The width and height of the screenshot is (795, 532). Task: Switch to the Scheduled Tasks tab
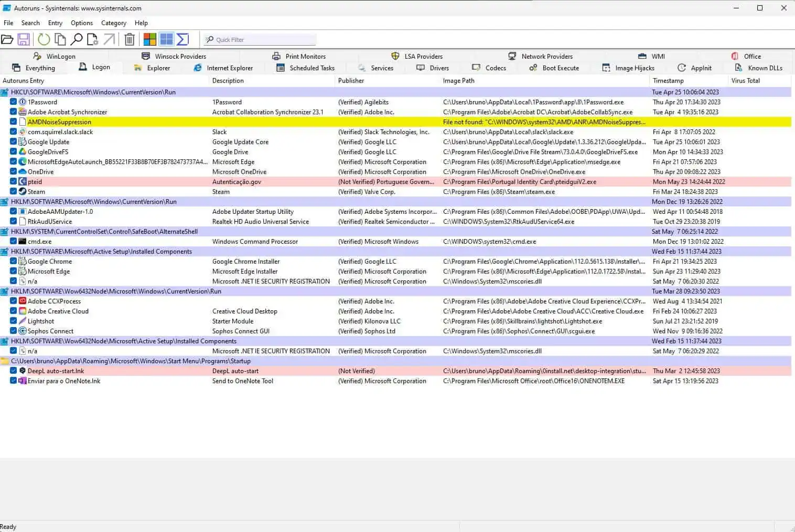[x=305, y=68]
